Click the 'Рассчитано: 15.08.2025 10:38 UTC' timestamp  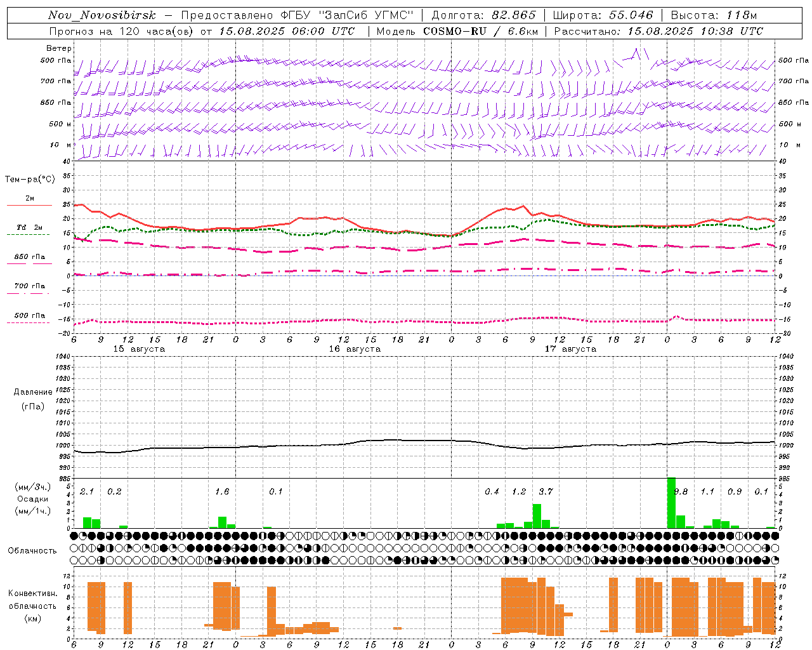pos(658,31)
